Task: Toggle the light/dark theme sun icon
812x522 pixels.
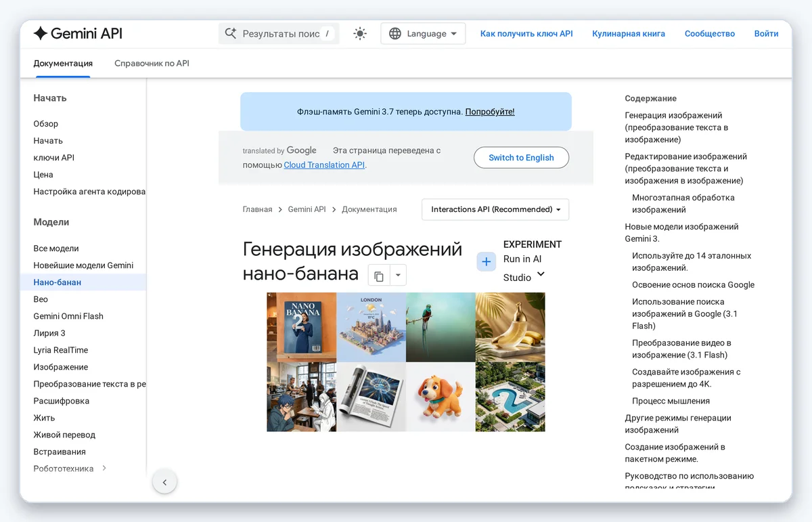Action: pyautogui.click(x=360, y=33)
